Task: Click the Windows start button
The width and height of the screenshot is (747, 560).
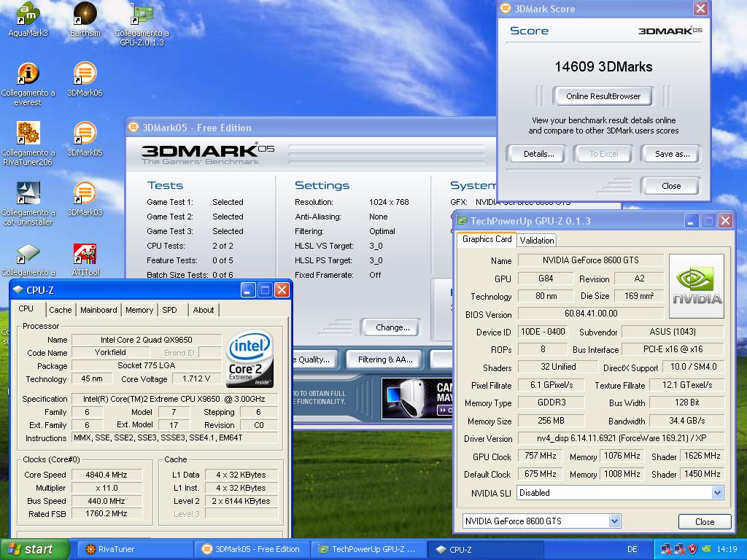Action: [34, 549]
